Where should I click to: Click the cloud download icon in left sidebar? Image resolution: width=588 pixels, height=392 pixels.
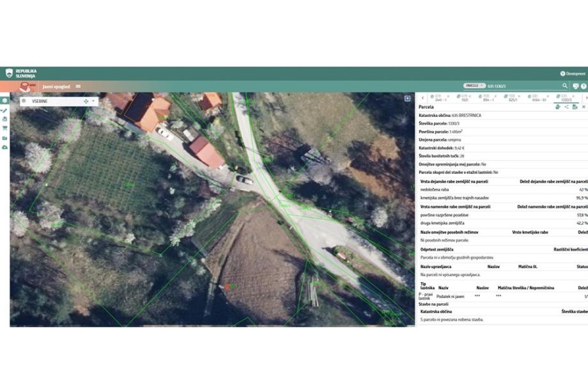point(4,148)
